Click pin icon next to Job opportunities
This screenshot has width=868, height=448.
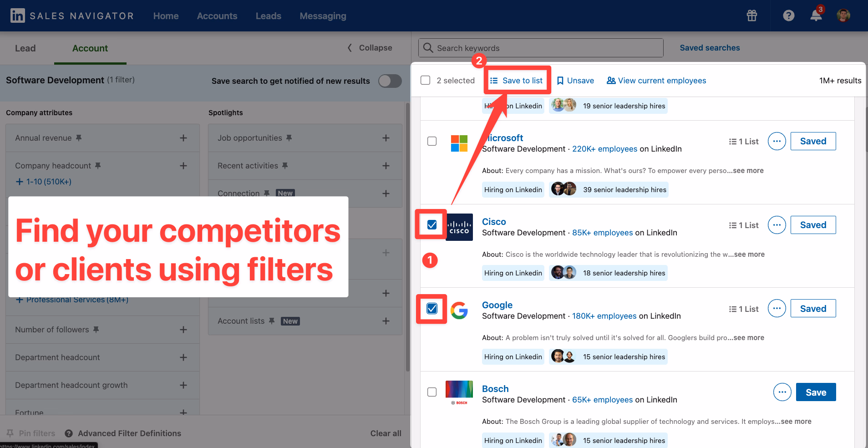tap(289, 137)
